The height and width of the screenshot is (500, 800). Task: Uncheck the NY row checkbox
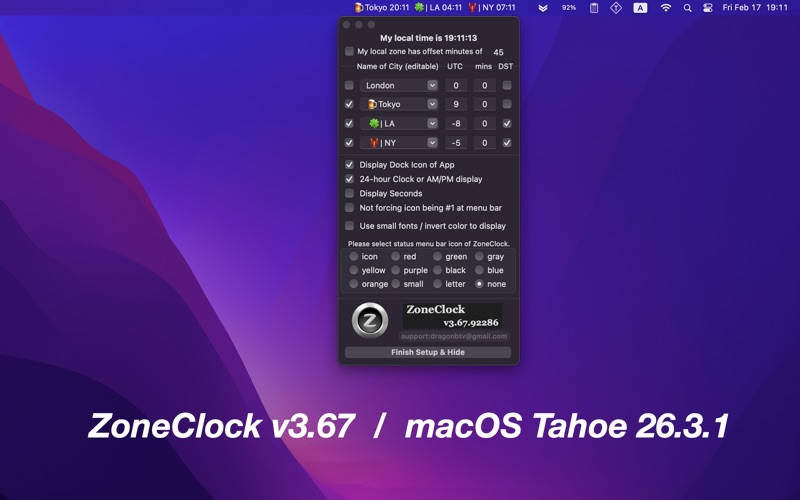point(349,143)
